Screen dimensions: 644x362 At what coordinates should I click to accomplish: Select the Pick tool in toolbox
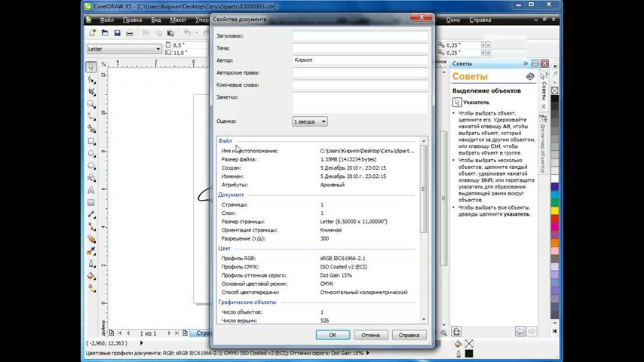[x=91, y=67]
